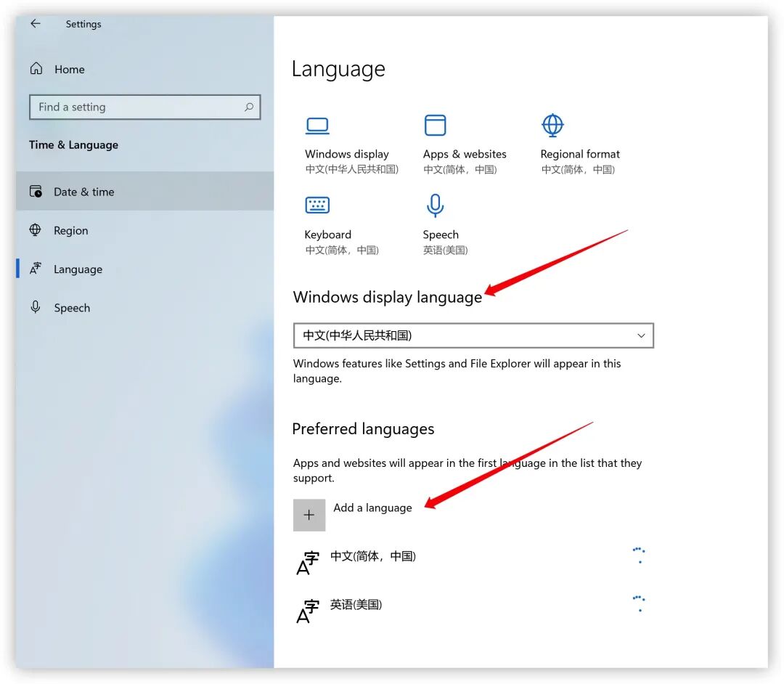The image size is (784, 684).
Task: Click the Language character icon in sidebar
Action: (x=36, y=269)
